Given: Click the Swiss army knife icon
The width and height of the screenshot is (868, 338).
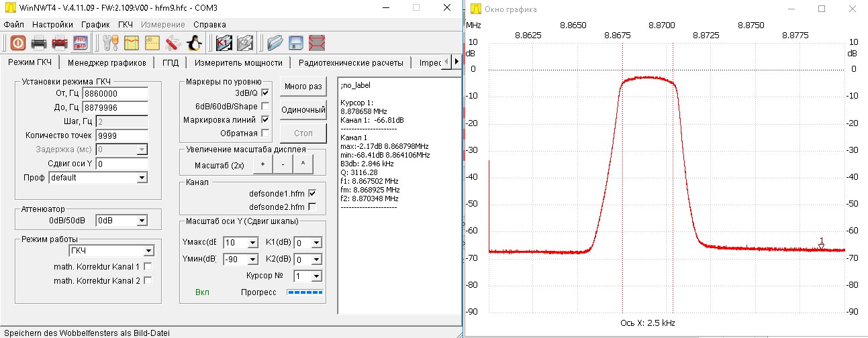Looking at the screenshot, I should pyautogui.click(x=173, y=43).
